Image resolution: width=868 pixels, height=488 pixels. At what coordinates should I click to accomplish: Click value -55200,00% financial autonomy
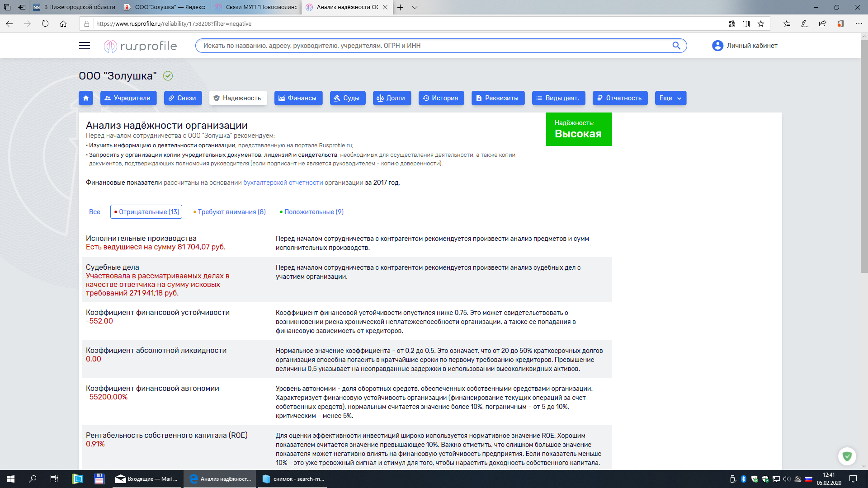click(x=107, y=397)
